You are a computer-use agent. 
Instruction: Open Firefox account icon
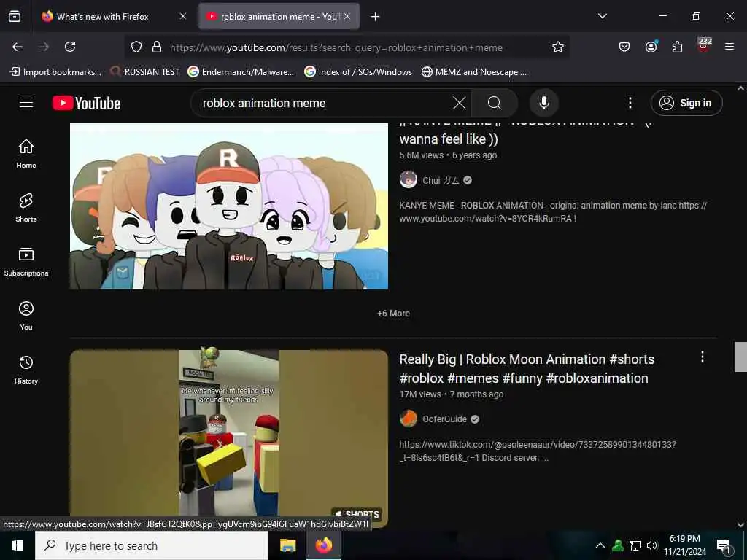coord(651,47)
